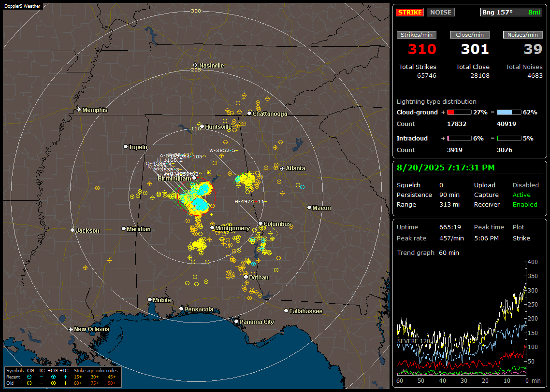Click the 39 noises per minute value
Screen dimensions: 550x392
click(x=533, y=49)
